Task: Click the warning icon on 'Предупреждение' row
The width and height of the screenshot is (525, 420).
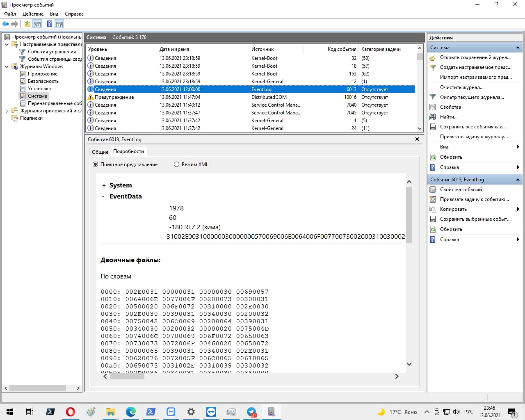Action: pyautogui.click(x=91, y=97)
